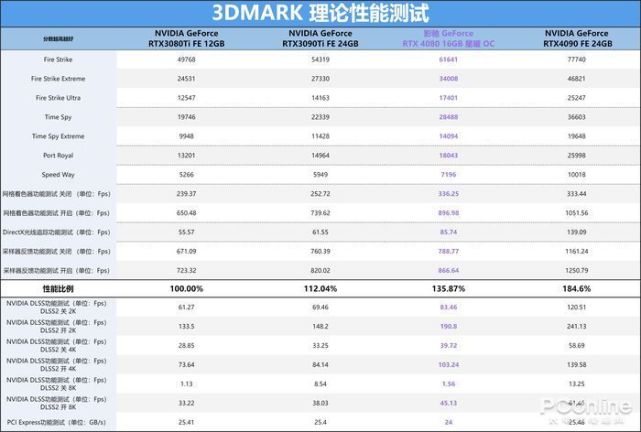The width and height of the screenshot is (641, 432).
Task: Click Speed Way value 10018
Action: tap(577, 175)
